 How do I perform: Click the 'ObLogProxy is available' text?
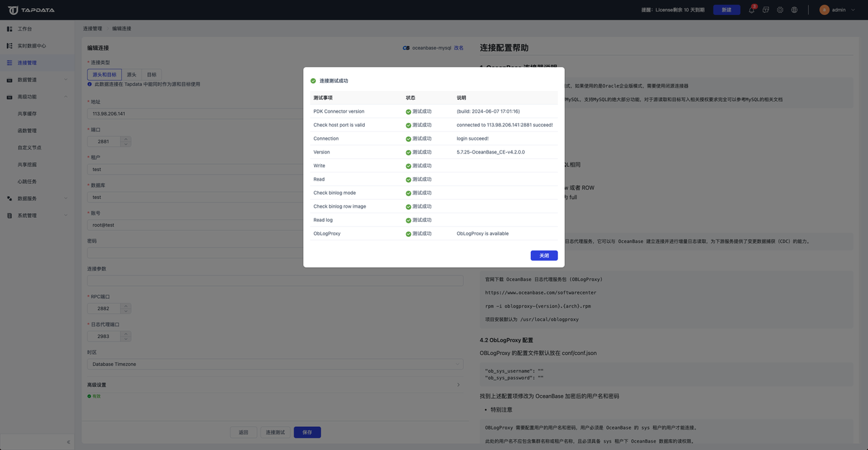(483, 233)
